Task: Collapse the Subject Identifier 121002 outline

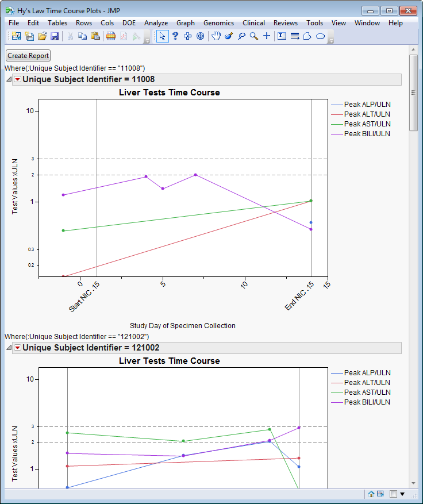Action: 9,348
